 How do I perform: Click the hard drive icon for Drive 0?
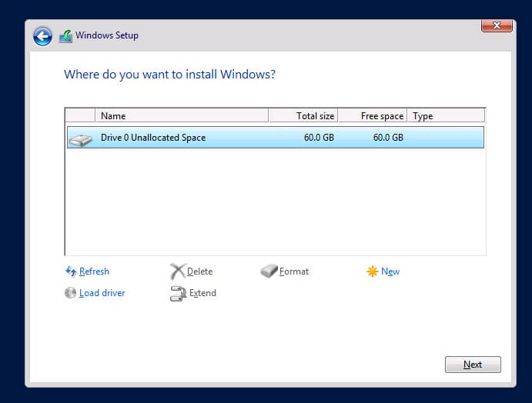coord(80,138)
